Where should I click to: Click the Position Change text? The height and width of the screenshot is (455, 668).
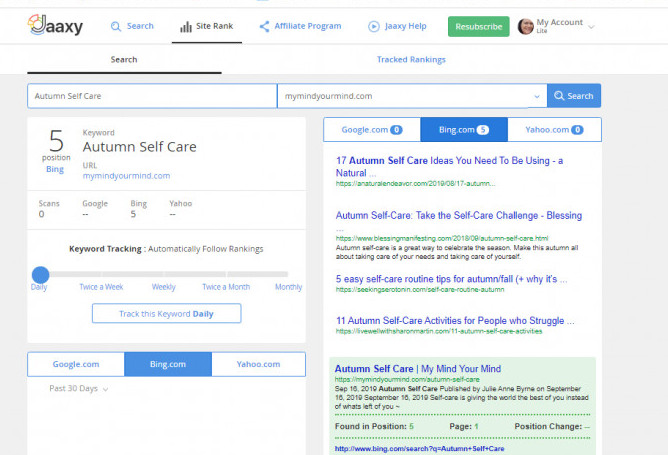[x=552, y=426]
